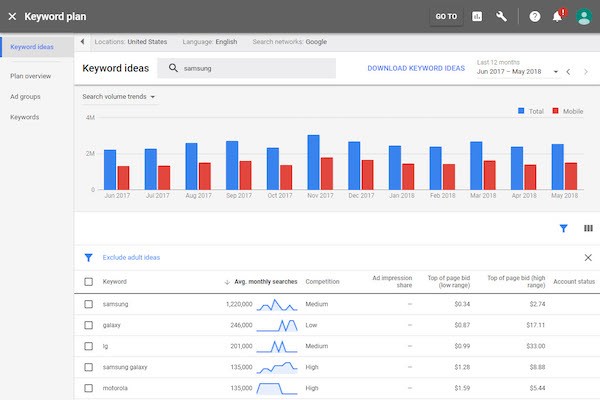Expand the Search volume trends dropdown
Screen dimensions: 600x400
pos(119,97)
